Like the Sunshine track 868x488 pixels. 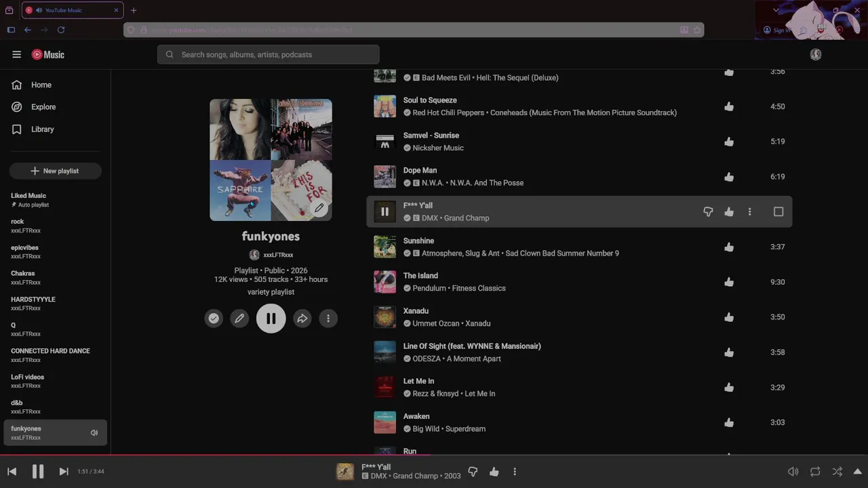click(x=729, y=247)
